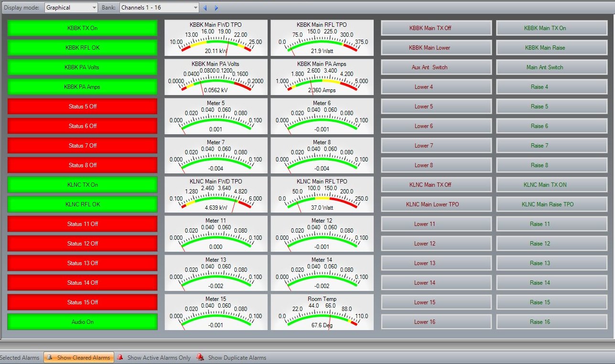Click the Room Temp meter
Screen dimensions: 615x364
(x=322, y=312)
